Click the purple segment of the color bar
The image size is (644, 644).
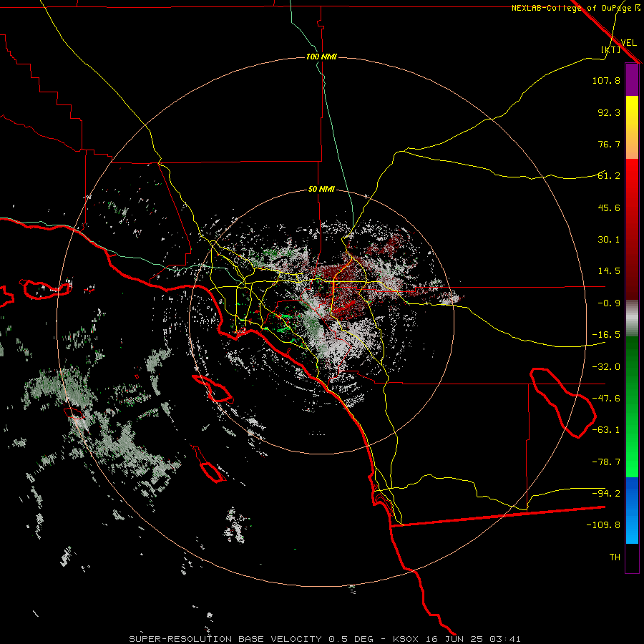coord(632,80)
